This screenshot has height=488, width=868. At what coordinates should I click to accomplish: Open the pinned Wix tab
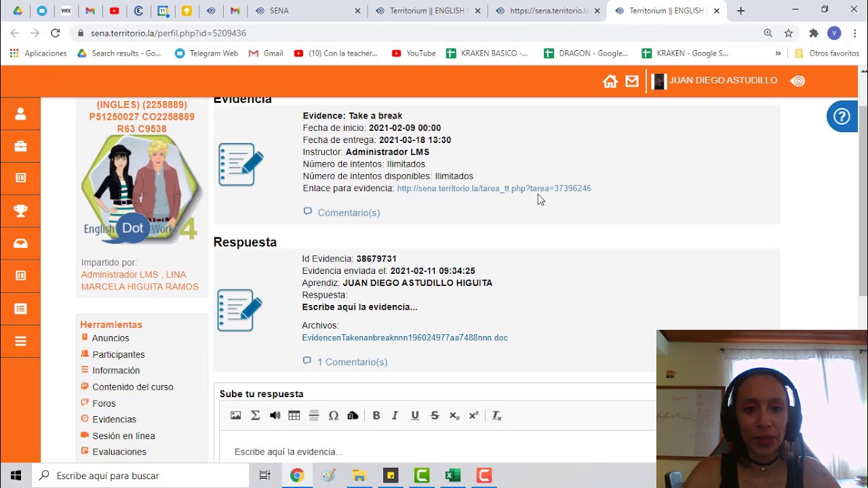[66, 11]
